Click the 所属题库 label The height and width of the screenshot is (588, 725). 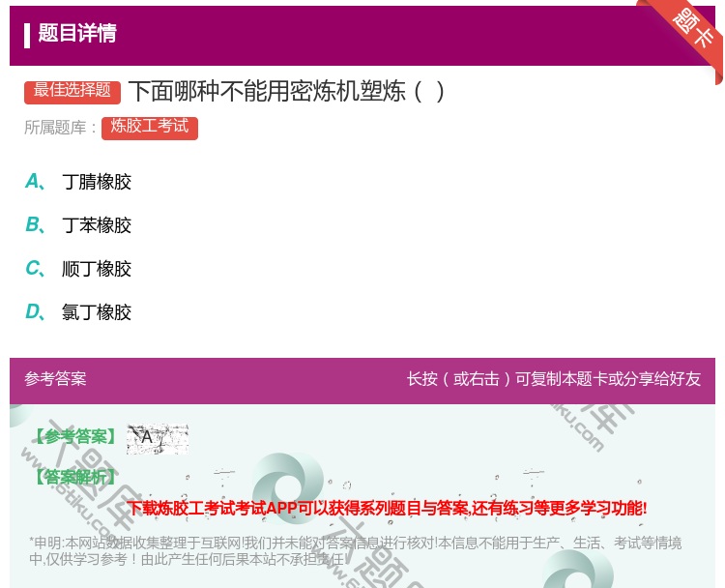click(61, 128)
